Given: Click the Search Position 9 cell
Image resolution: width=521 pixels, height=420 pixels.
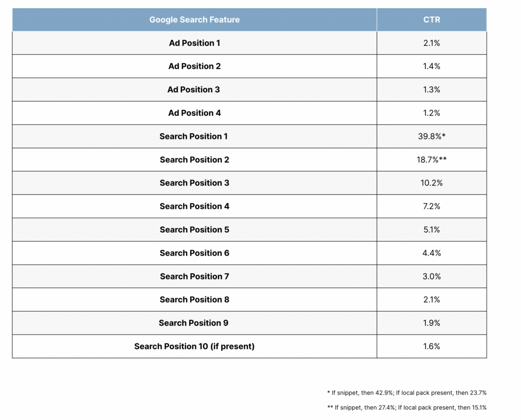Looking at the screenshot, I should [194, 323].
